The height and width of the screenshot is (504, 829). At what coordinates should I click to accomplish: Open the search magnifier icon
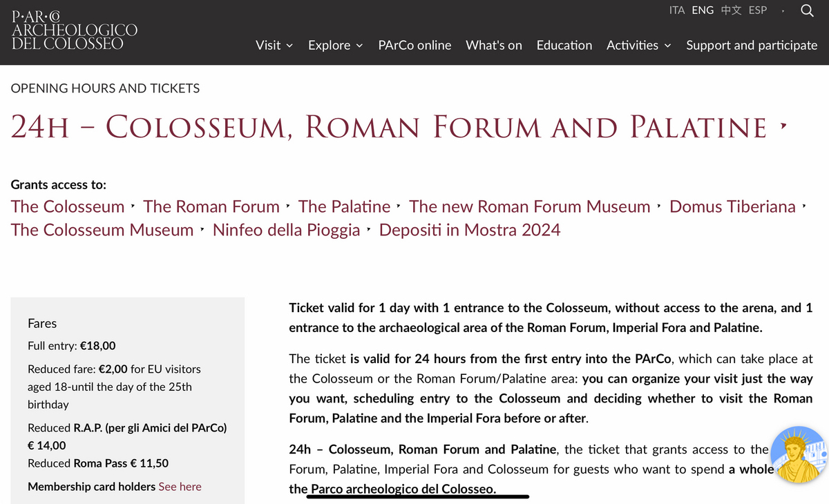pyautogui.click(x=806, y=10)
